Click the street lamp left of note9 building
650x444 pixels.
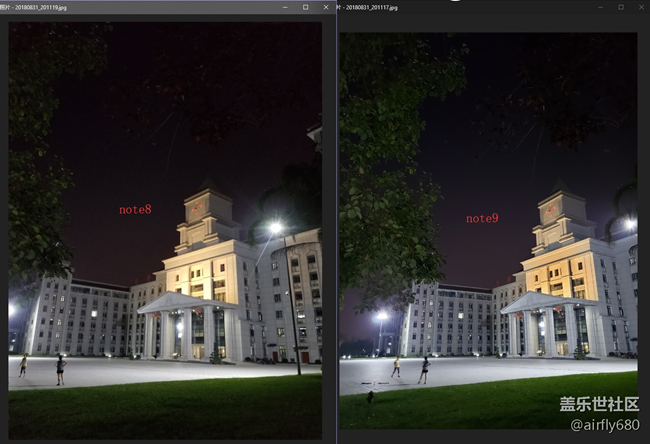(381, 318)
